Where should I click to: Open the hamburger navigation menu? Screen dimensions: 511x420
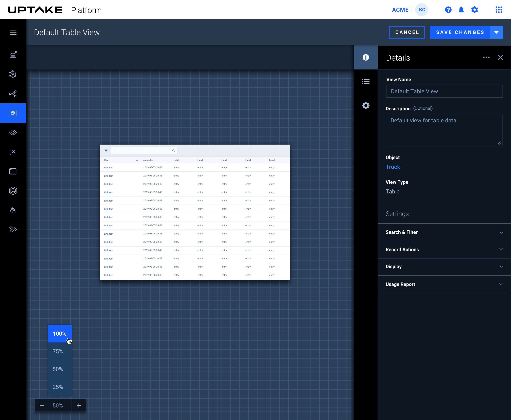pyautogui.click(x=13, y=33)
